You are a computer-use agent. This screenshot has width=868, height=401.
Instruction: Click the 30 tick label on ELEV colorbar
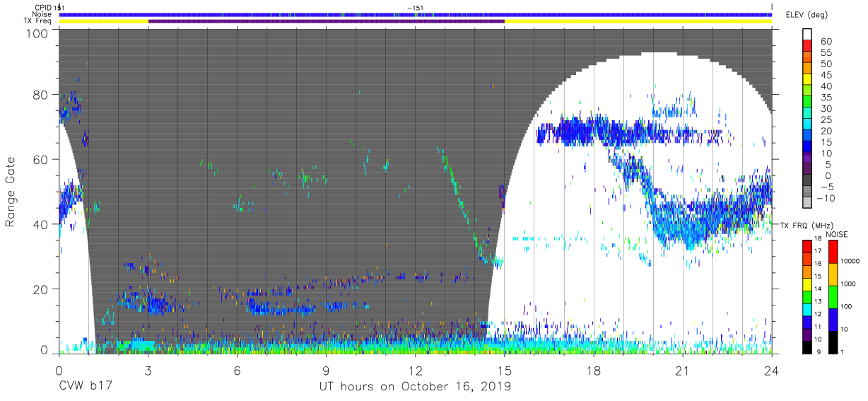pos(826,108)
